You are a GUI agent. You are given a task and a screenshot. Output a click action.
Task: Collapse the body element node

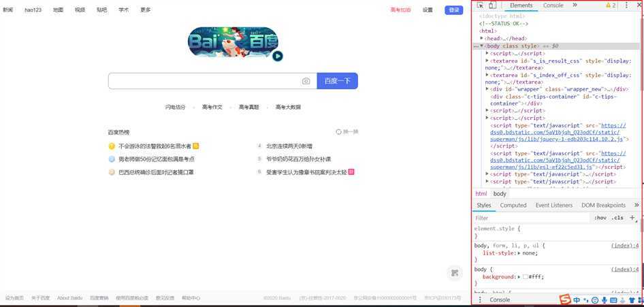(x=482, y=46)
